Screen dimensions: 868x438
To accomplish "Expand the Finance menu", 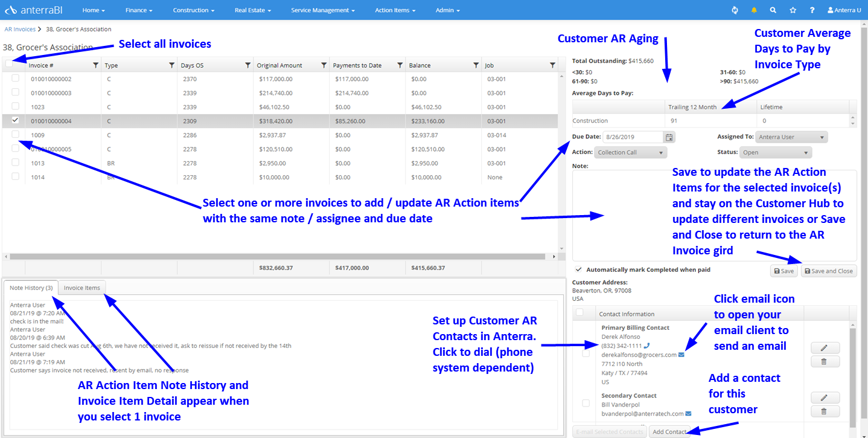I will (139, 10).
